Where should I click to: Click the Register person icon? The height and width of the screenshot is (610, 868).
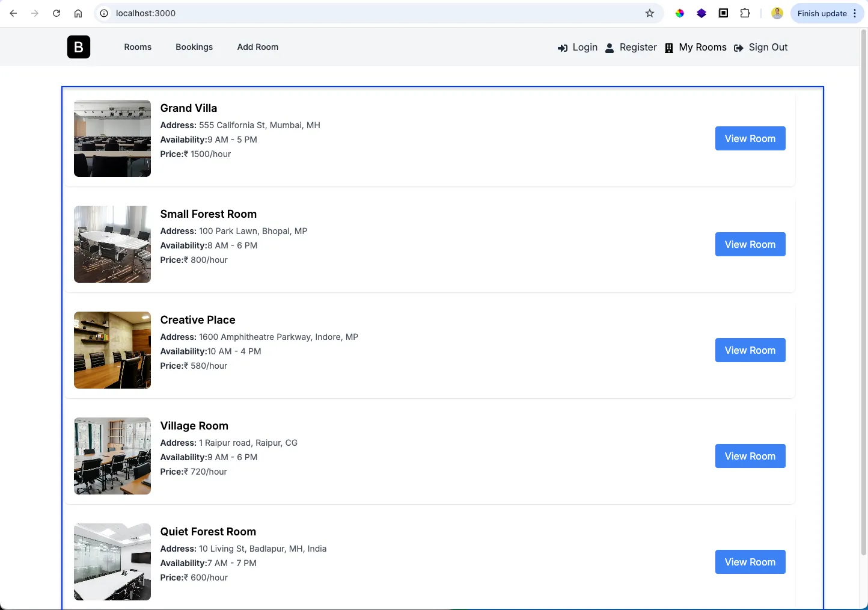point(610,48)
